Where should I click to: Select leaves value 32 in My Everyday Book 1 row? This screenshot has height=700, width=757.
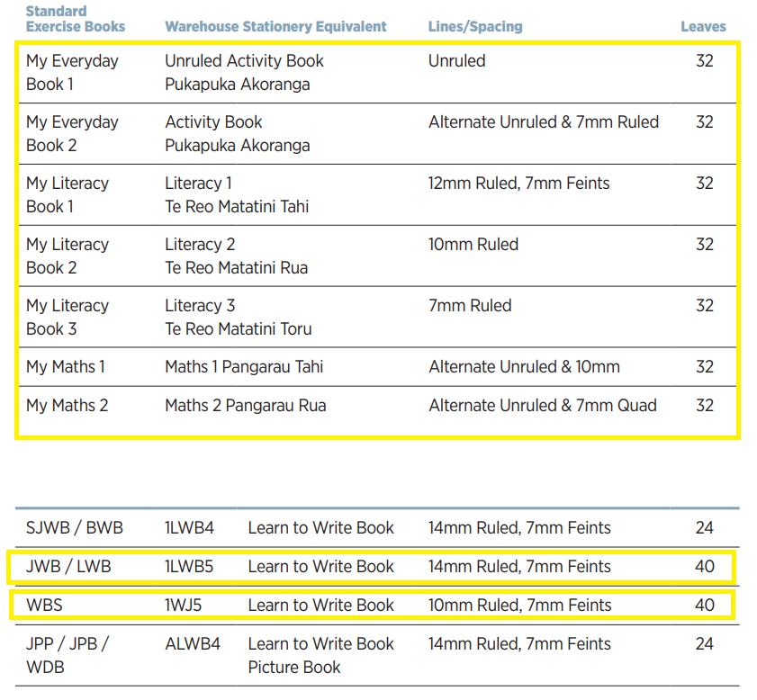[705, 61]
